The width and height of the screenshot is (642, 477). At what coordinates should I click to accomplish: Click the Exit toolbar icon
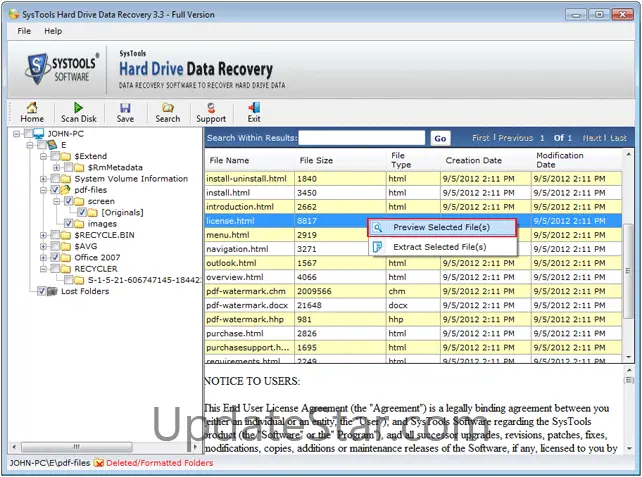click(254, 108)
